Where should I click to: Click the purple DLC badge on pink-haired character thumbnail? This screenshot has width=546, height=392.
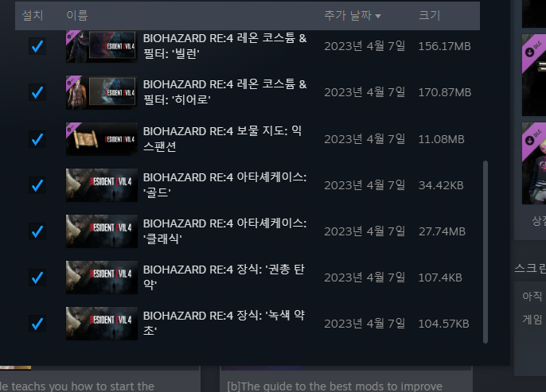[x=532, y=138]
